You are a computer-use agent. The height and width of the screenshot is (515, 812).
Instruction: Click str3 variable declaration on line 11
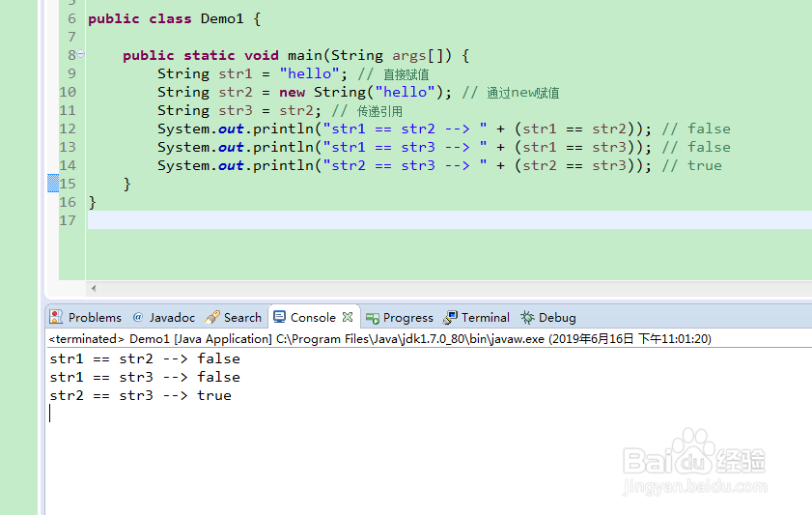click(x=235, y=110)
